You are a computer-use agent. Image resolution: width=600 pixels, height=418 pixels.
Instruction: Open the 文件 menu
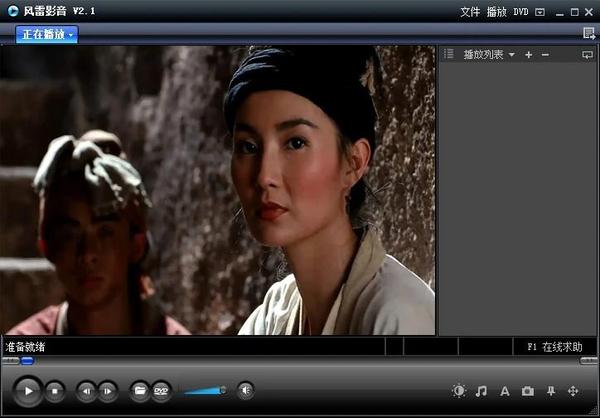pyautogui.click(x=470, y=12)
